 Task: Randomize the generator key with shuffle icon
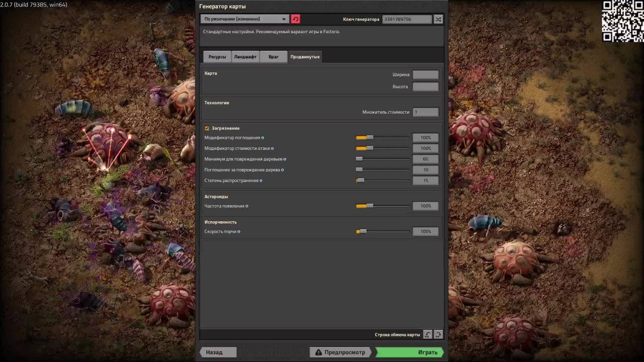[438, 19]
